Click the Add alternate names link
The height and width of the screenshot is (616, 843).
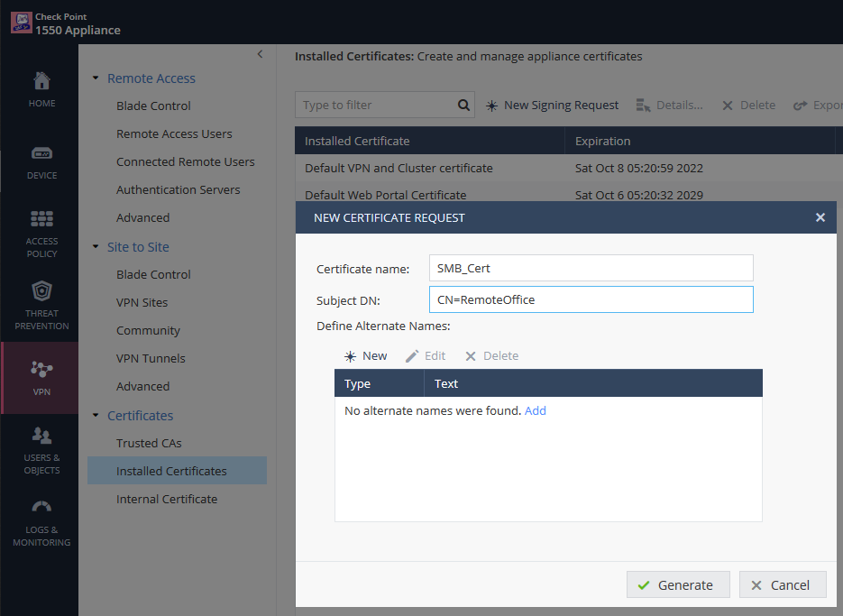(535, 410)
